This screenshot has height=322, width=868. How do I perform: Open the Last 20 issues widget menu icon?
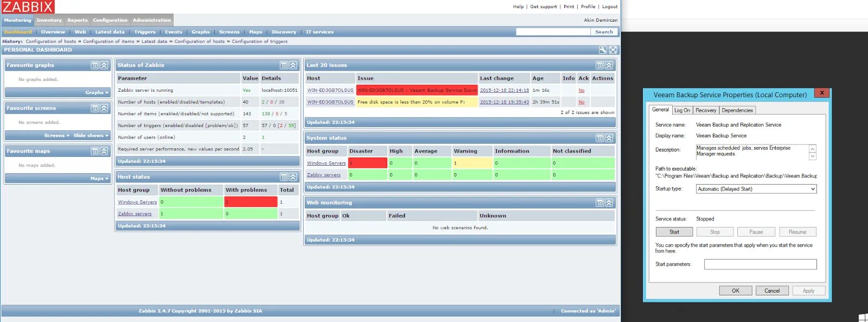[x=600, y=65]
